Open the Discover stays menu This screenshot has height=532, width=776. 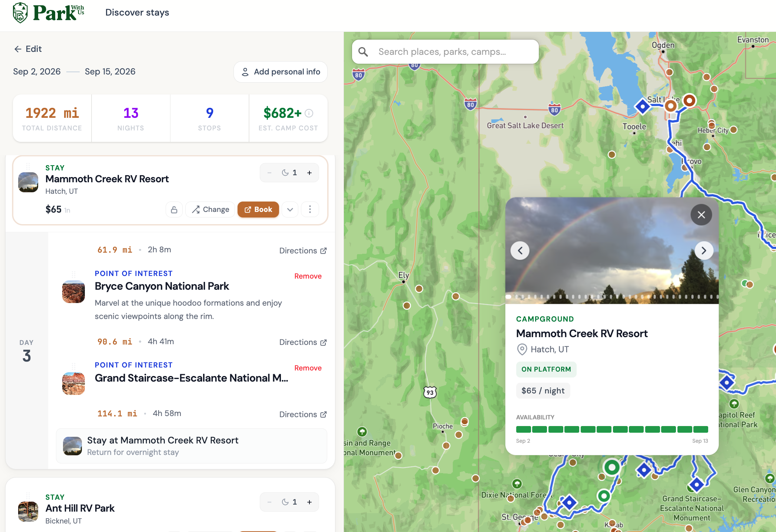pyautogui.click(x=137, y=13)
